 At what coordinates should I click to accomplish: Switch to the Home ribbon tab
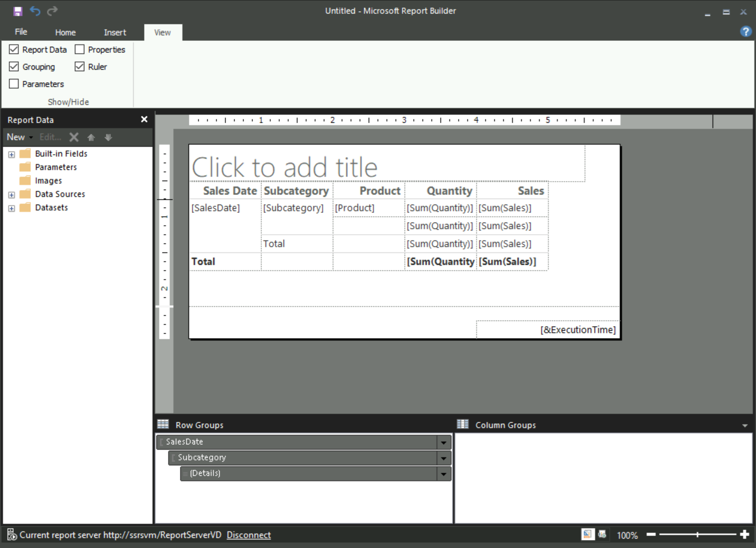[65, 32]
